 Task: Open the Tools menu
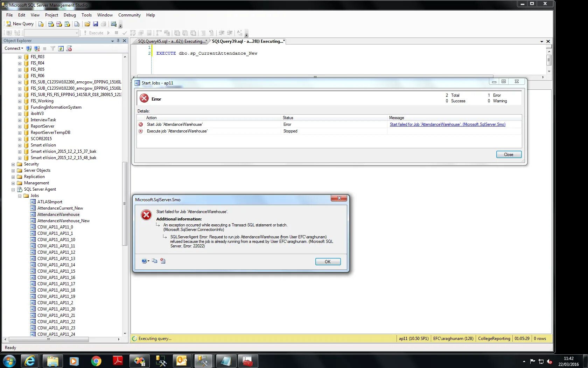[x=86, y=15]
